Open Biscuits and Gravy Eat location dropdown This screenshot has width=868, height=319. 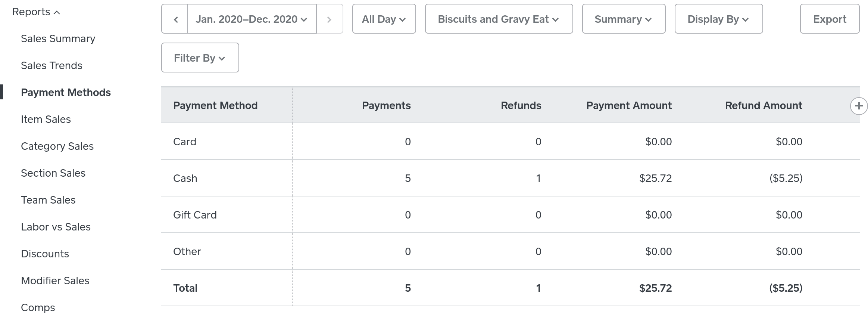click(499, 19)
